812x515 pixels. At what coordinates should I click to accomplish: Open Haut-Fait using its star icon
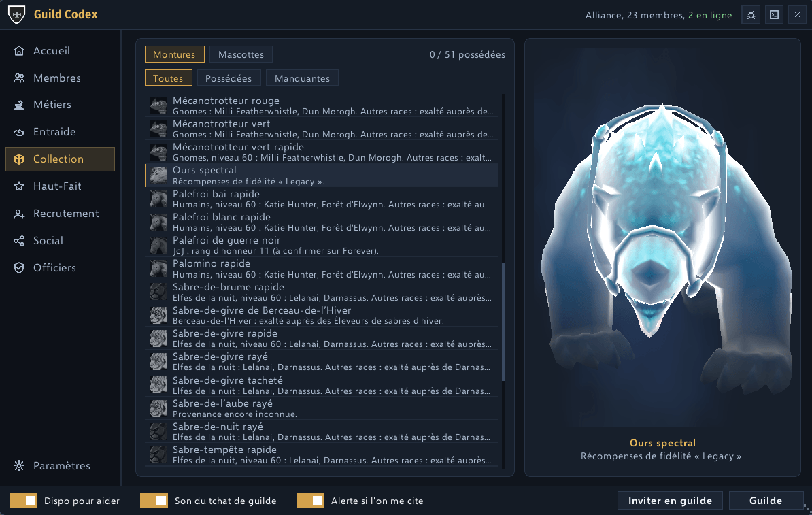tap(19, 186)
